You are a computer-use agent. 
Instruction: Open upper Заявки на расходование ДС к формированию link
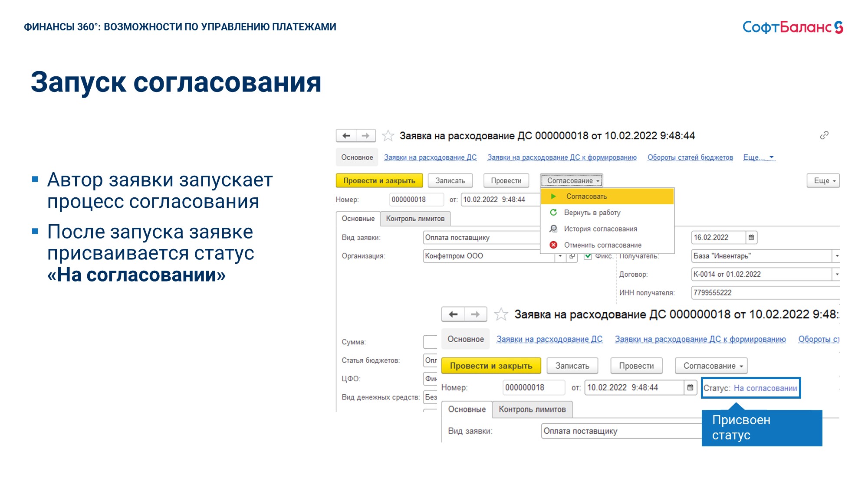[x=562, y=157]
